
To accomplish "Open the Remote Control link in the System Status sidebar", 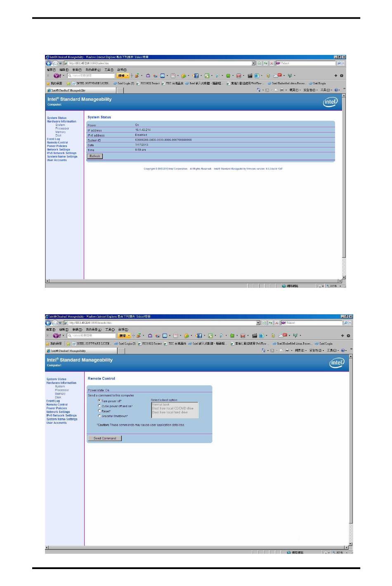I will (x=57, y=142).
